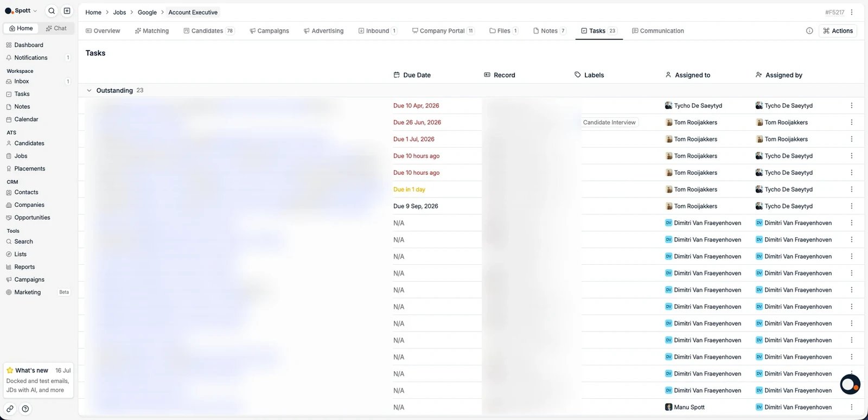Switch to the Chat sidebar tab
868x420 pixels.
tap(56, 28)
